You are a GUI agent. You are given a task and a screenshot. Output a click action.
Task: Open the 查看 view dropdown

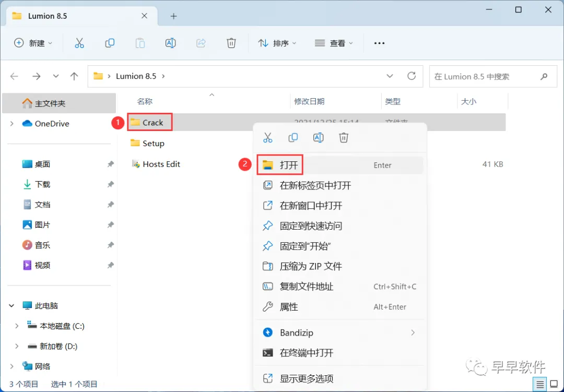[x=333, y=43]
